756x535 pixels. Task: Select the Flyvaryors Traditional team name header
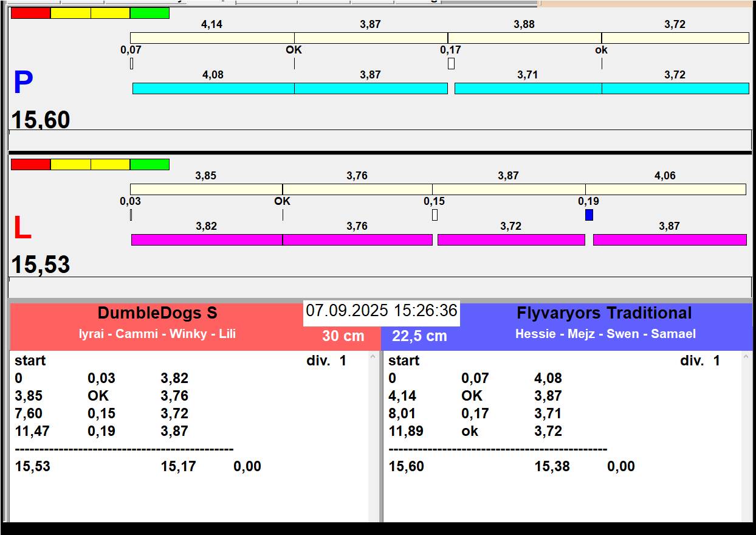(604, 313)
